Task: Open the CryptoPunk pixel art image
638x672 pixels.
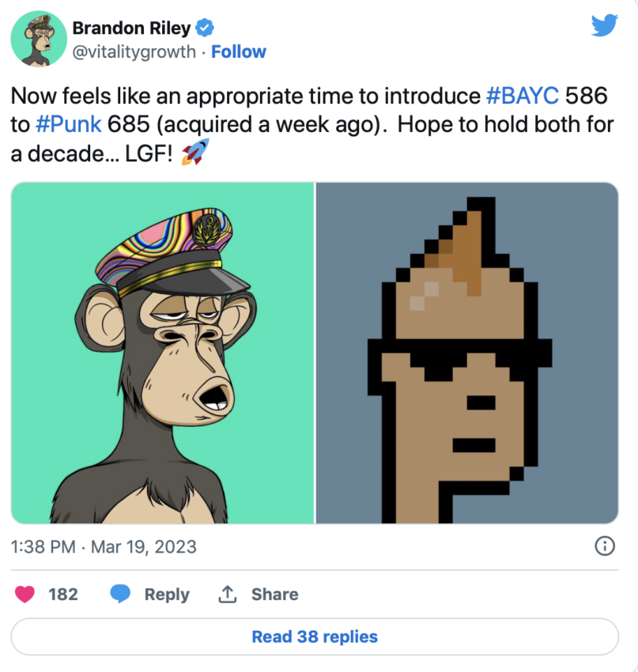Action: click(x=467, y=353)
